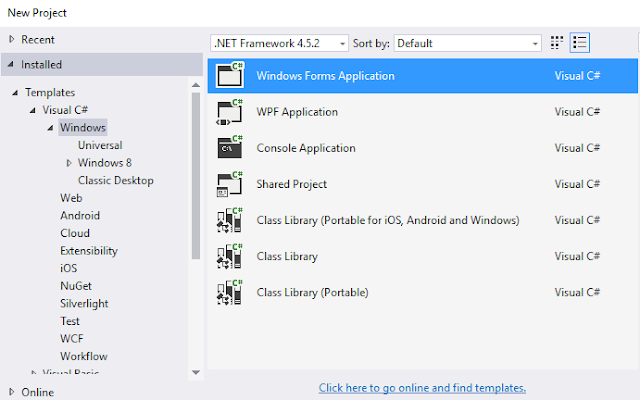Select the Universal category

pyautogui.click(x=100, y=145)
